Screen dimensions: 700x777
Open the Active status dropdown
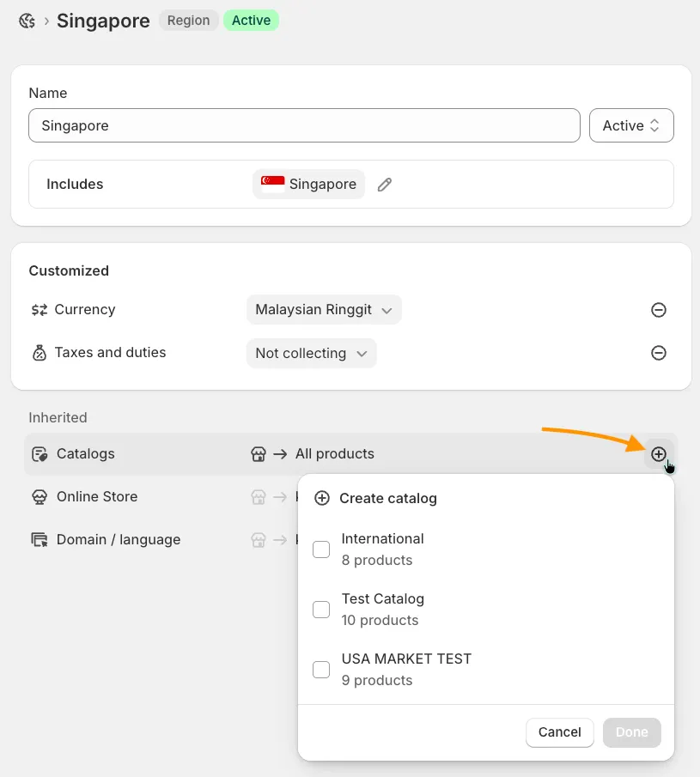[x=631, y=125]
